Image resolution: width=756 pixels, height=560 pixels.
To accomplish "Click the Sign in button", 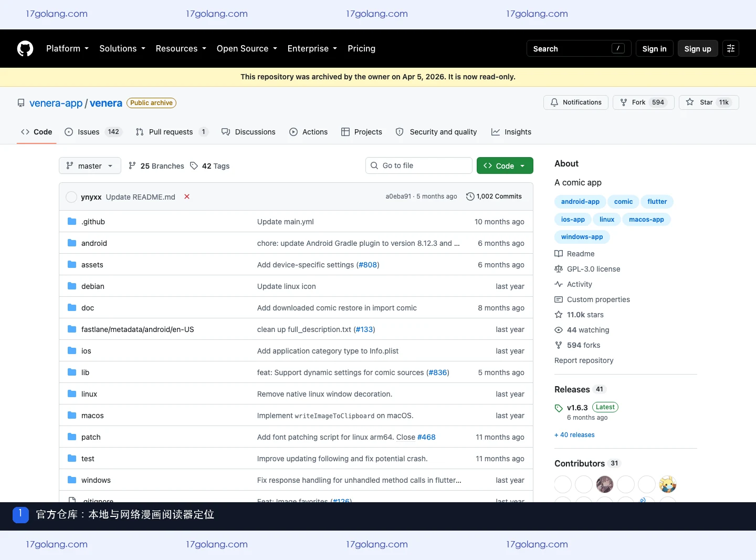I will click(x=654, y=48).
